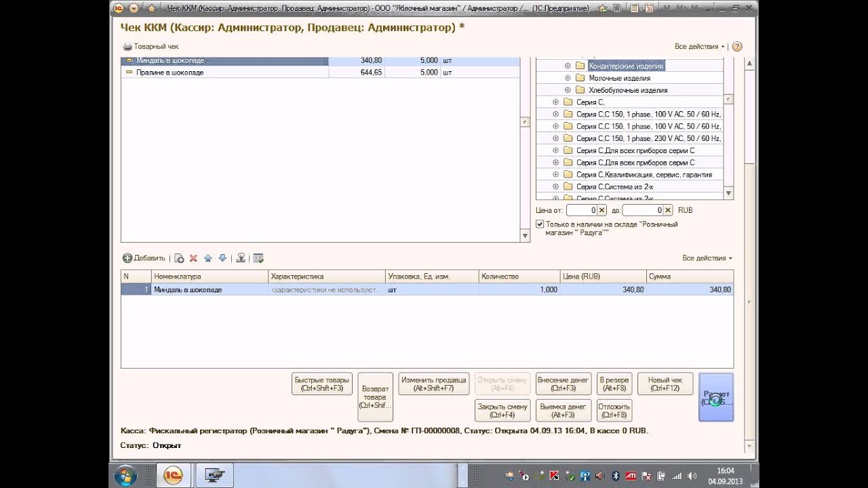The image size is (868, 488).
Task: Click the price 'до' input field
Action: [x=642, y=211]
